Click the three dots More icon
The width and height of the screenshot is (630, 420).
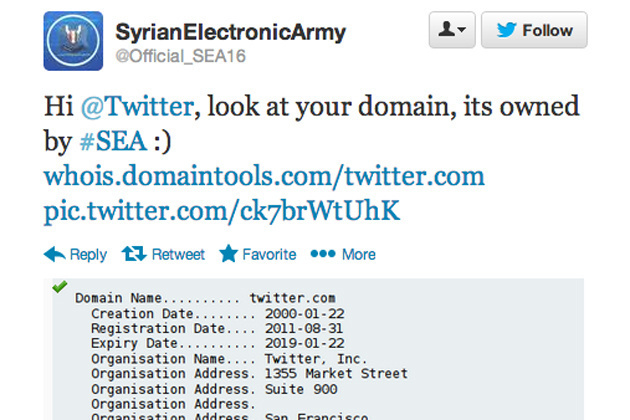pyautogui.click(x=323, y=254)
